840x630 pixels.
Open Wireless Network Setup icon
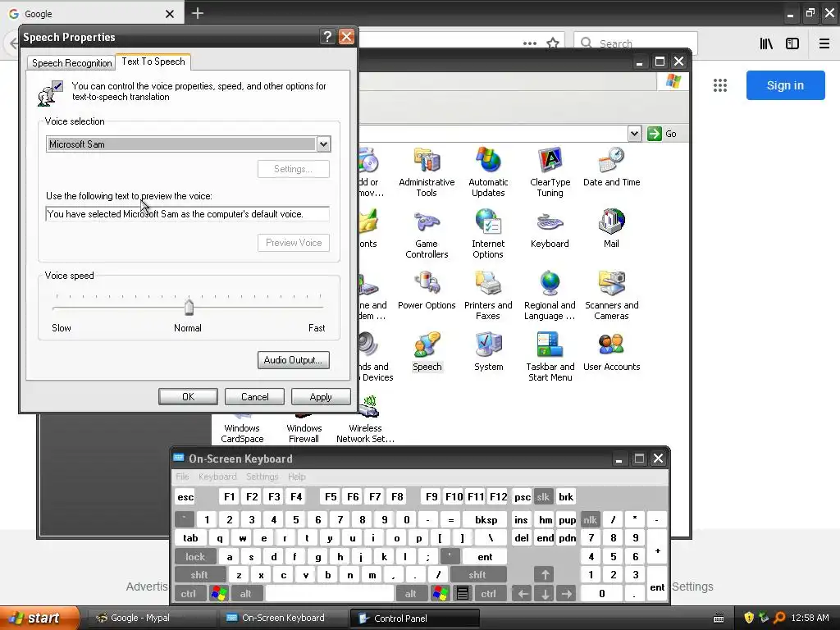point(365,420)
